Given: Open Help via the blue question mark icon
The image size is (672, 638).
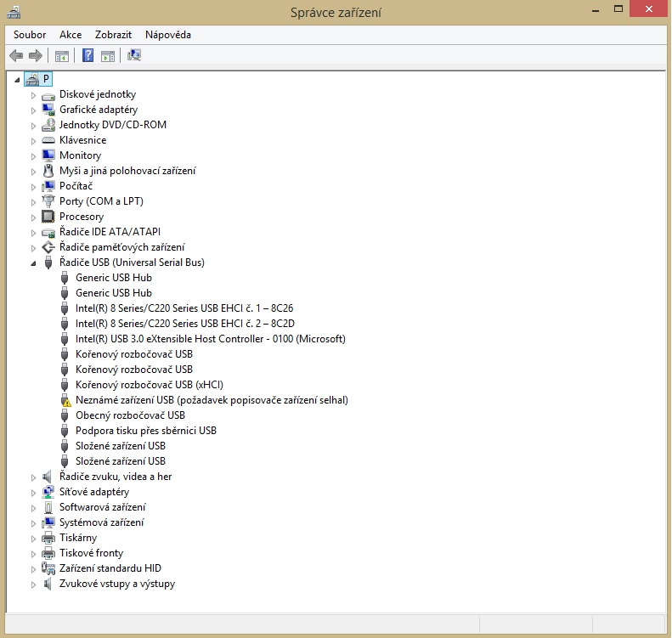Looking at the screenshot, I should [87, 56].
